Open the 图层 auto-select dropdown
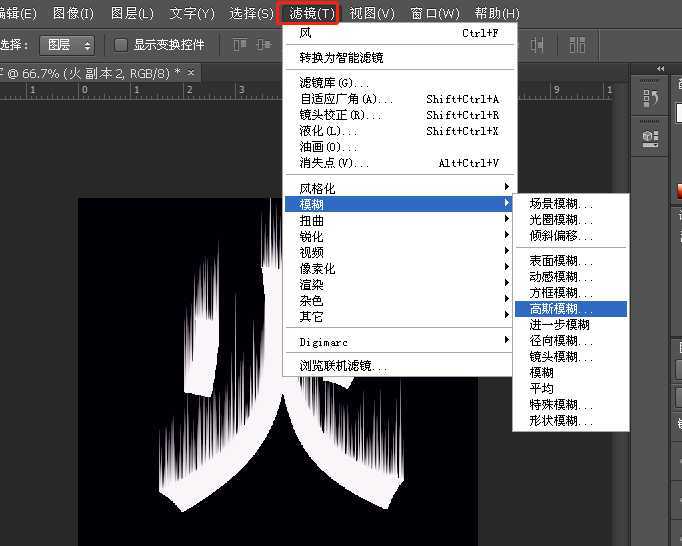The width and height of the screenshot is (682, 546). point(67,45)
